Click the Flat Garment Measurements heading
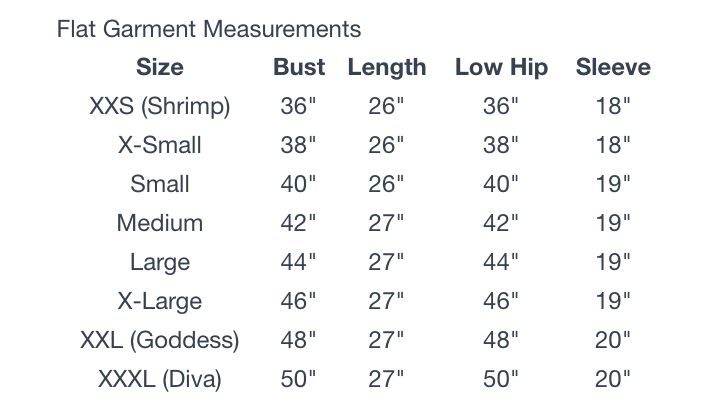715x420 pixels. (209, 29)
